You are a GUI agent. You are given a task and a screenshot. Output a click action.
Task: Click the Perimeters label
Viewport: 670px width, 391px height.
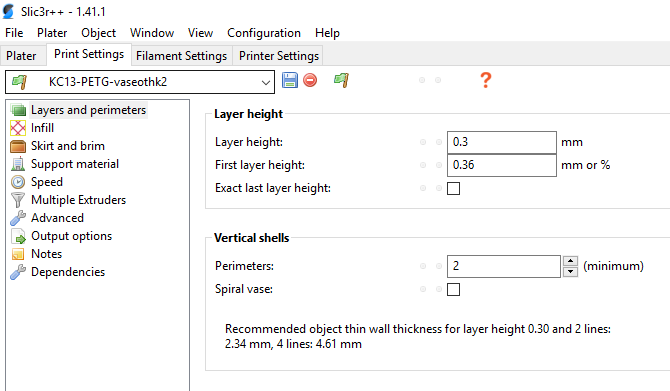pyautogui.click(x=244, y=266)
